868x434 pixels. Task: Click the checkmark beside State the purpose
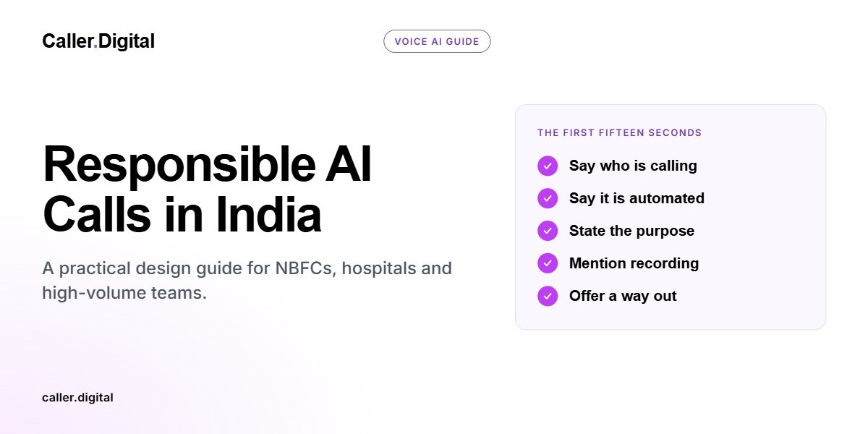tap(548, 231)
